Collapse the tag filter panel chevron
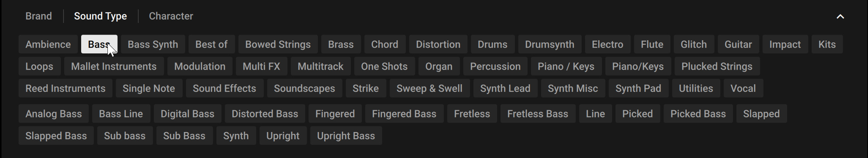This screenshot has width=868, height=158. (840, 17)
